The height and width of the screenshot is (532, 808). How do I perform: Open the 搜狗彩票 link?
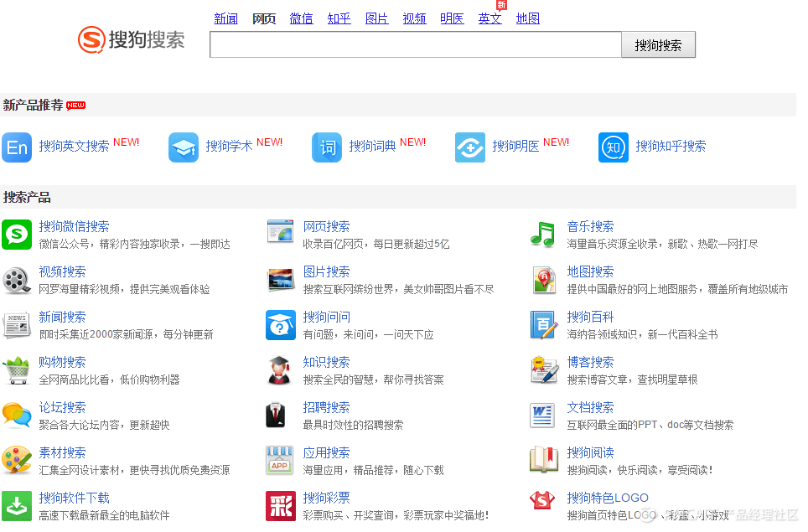(326, 498)
